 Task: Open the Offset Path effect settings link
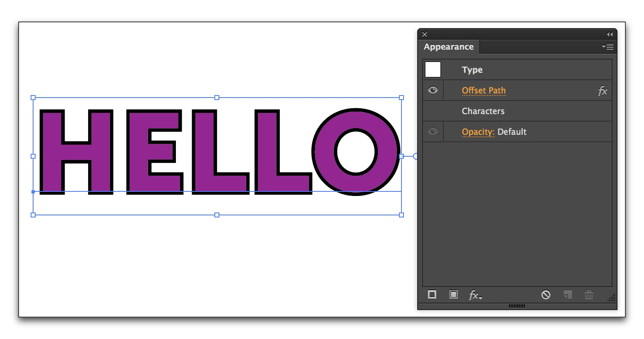coord(484,91)
